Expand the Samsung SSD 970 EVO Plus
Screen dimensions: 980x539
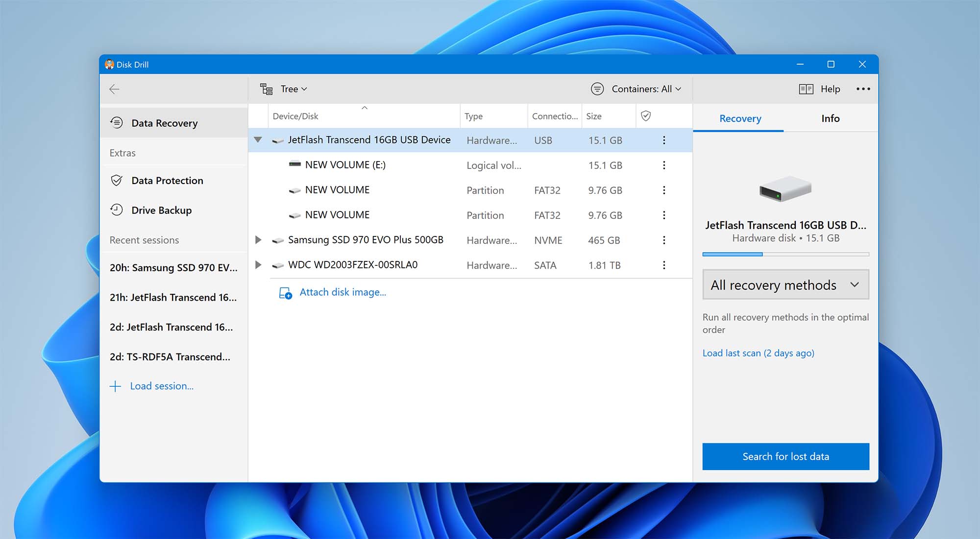(258, 239)
